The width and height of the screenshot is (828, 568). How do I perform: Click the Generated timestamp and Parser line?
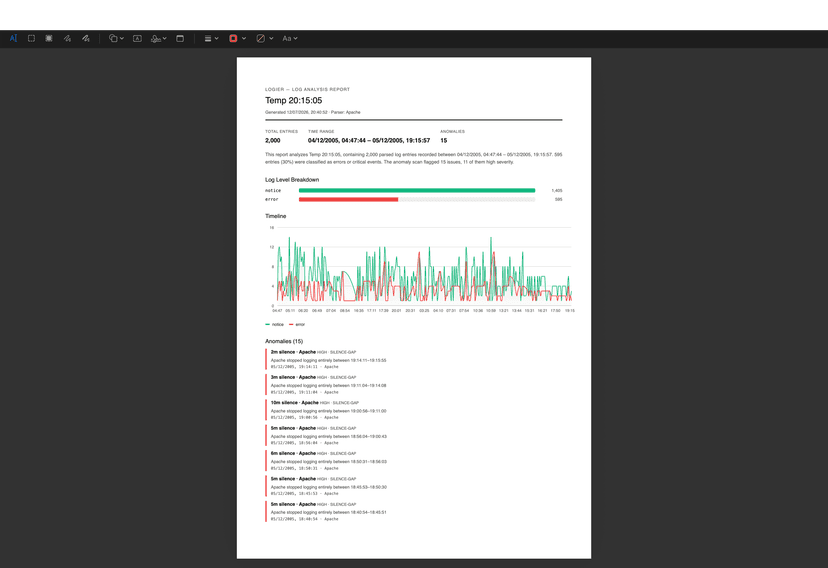pyautogui.click(x=313, y=112)
